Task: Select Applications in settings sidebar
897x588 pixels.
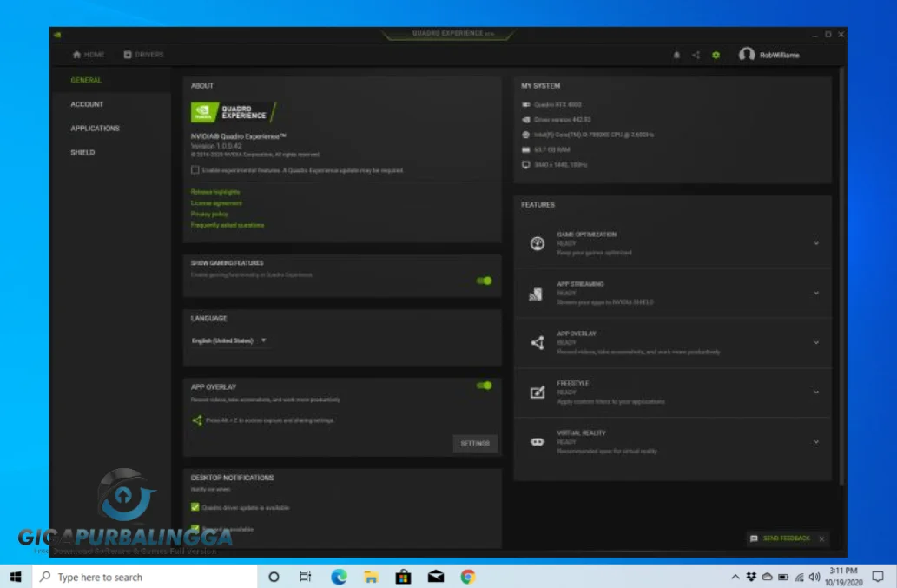Action: [x=95, y=129]
